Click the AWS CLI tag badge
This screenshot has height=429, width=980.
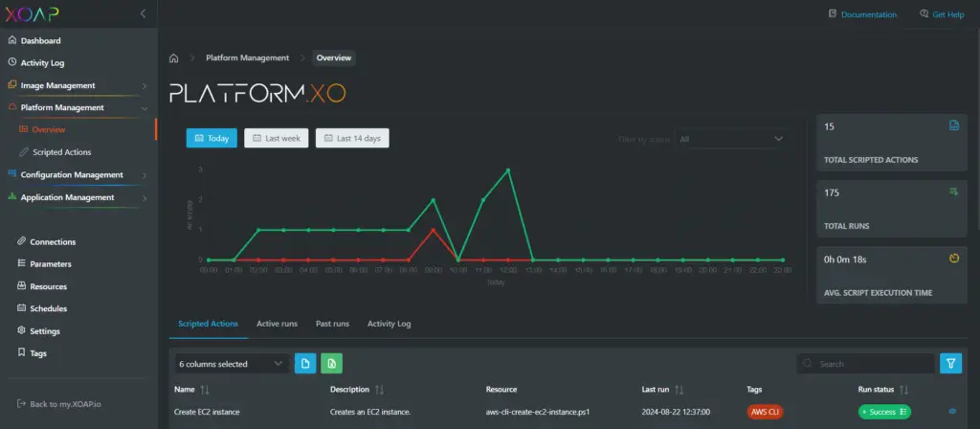[765, 412]
